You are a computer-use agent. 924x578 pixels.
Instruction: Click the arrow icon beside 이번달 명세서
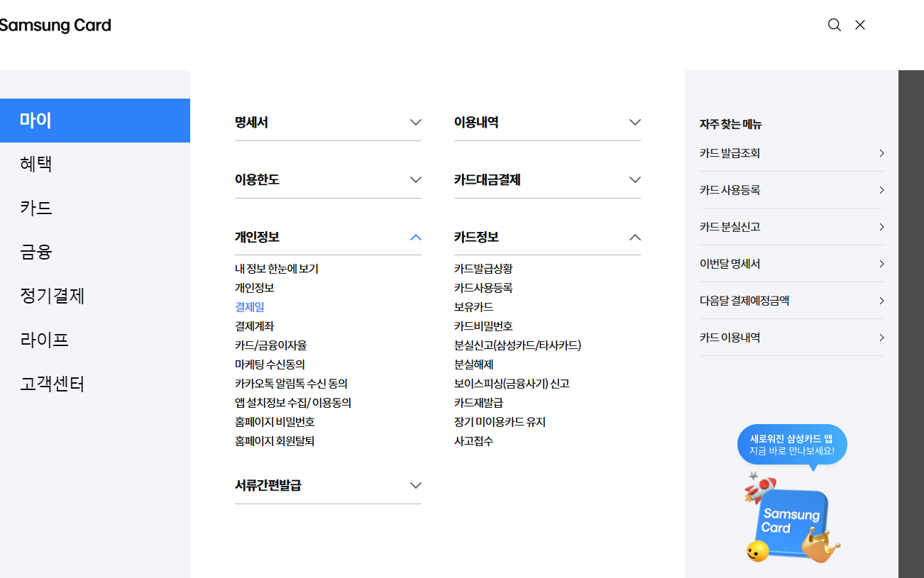(x=881, y=263)
